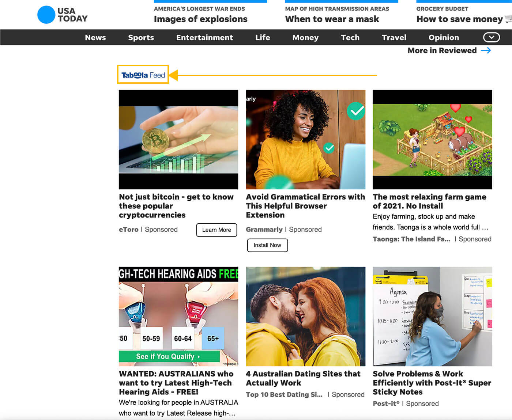
Task: Click the eToro sponsor name
Action: (x=129, y=230)
